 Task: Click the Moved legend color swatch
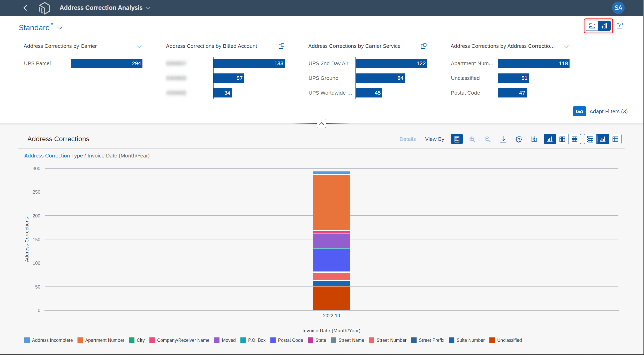click(217, 340)
